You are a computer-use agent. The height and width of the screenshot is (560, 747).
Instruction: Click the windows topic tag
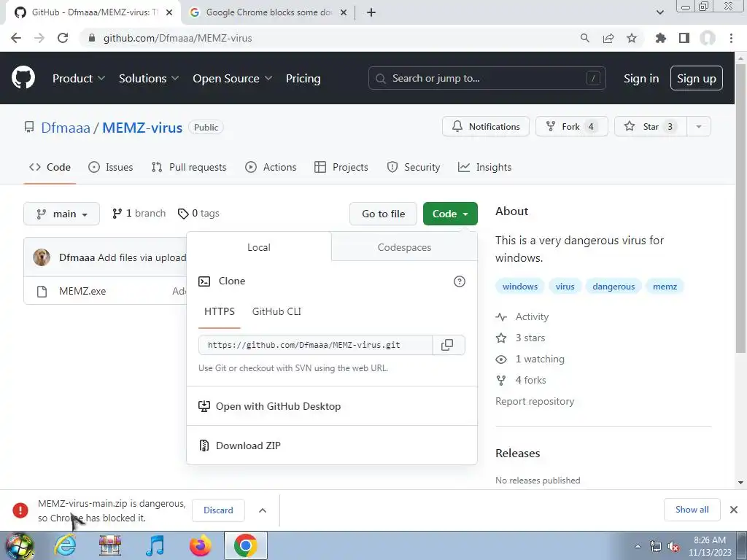tap(519, 286)
